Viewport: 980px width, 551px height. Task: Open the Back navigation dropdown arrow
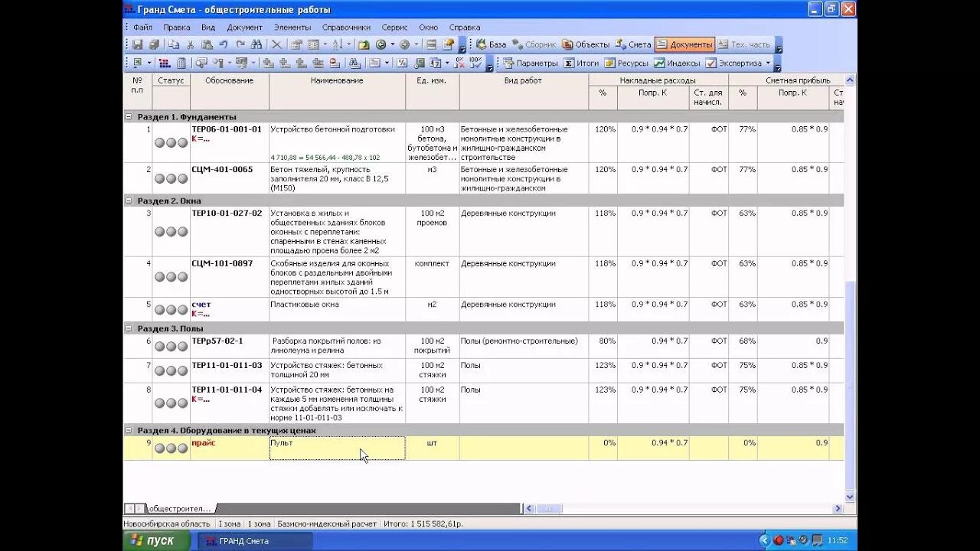[x=392, y=44]
